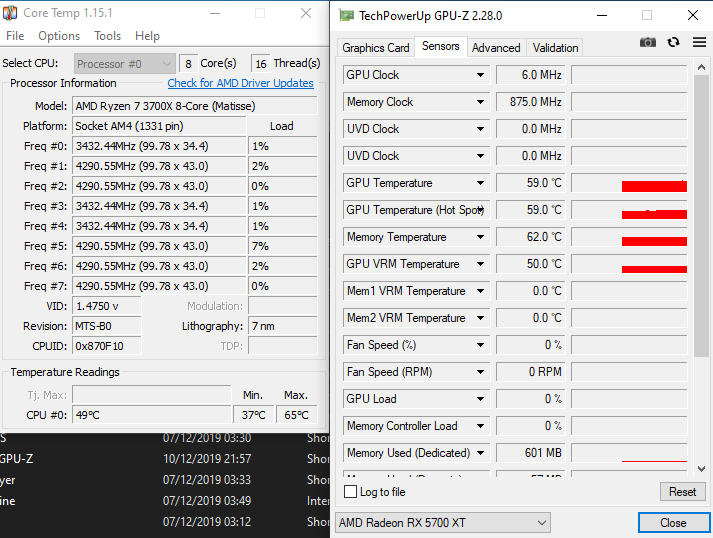Image resolution: width=713 pixels, height=538 pixels.
Task: Click the GPU Clock value 6.0 MHz
Action: coord(530,75)
